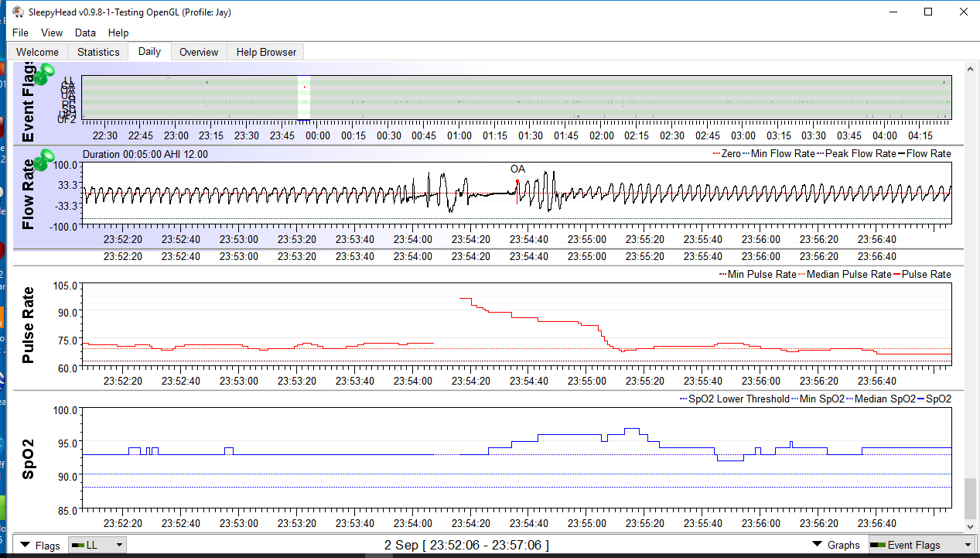Image resolution: width=980 pixels, height=558 pixels.
Task: Select the Daily tab
Action: (149, 51)
